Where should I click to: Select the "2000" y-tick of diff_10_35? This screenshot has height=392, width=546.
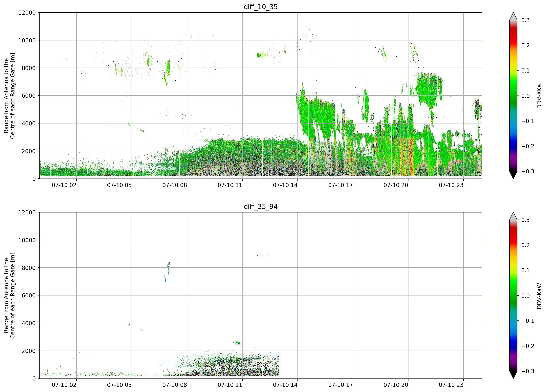tap(29, 151)
